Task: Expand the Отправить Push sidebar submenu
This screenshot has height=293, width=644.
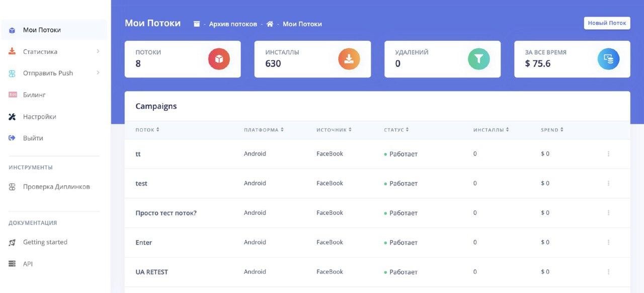Action: [x=98, y=73]
